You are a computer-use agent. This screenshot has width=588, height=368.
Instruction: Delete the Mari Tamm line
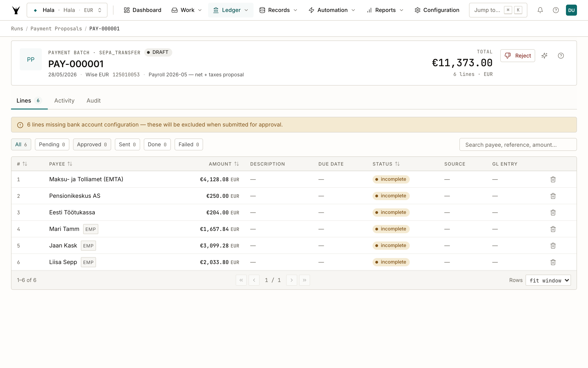pyautogui.click(x=553, y=229)
